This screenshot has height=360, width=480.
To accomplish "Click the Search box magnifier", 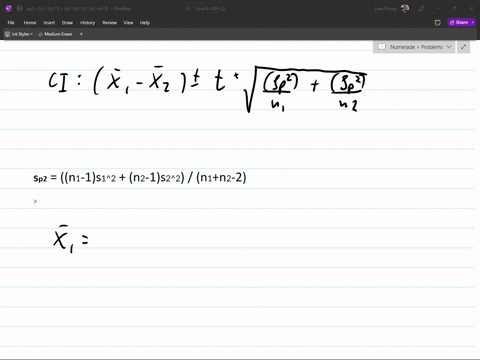I will 188,8.
